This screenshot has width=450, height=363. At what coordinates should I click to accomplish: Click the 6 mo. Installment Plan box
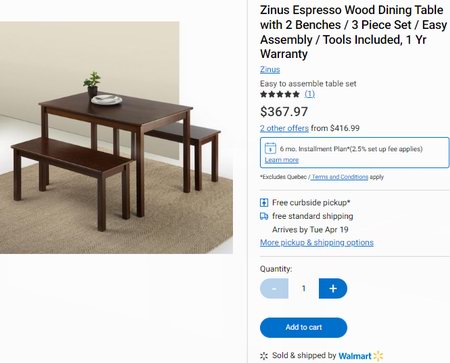click(355, 152)
